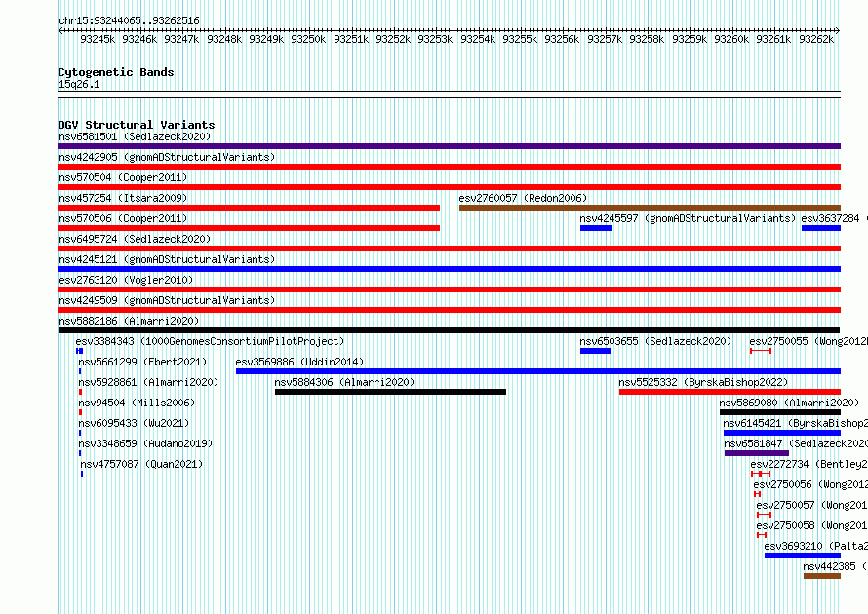Viewport: 868px width, 614px height.
Task: Select the blue bar under esv3637284
Action: 821,228
